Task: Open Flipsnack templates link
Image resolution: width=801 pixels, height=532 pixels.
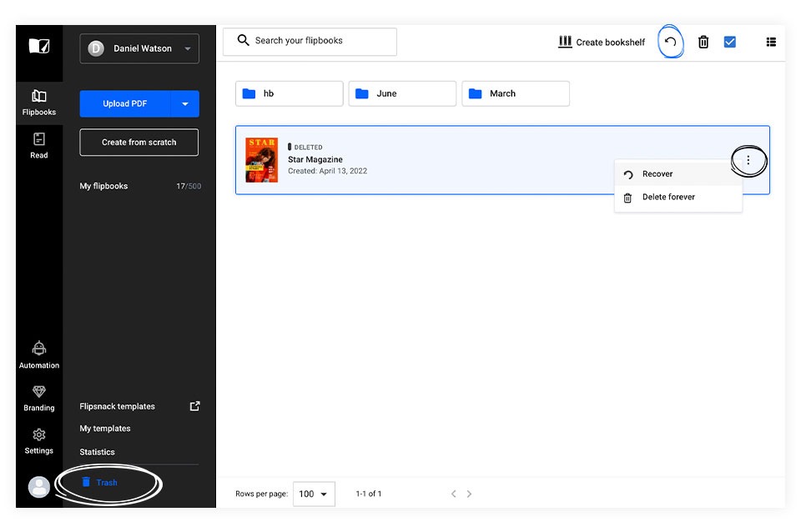Action: pos(117,406)
